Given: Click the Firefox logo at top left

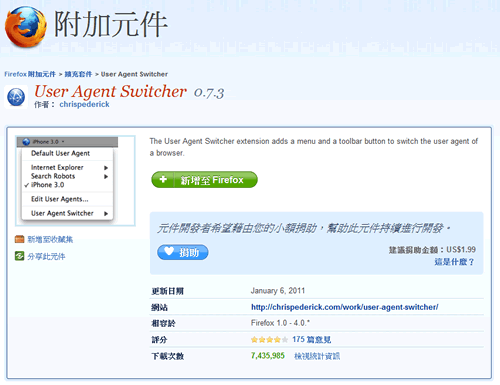Looking at the screenshot, I should tap(26, 27).
